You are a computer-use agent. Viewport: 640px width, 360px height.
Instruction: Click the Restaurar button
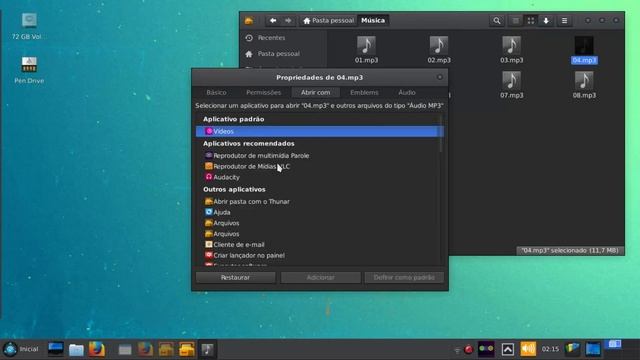pyautogui.click(x=236, y=278)
